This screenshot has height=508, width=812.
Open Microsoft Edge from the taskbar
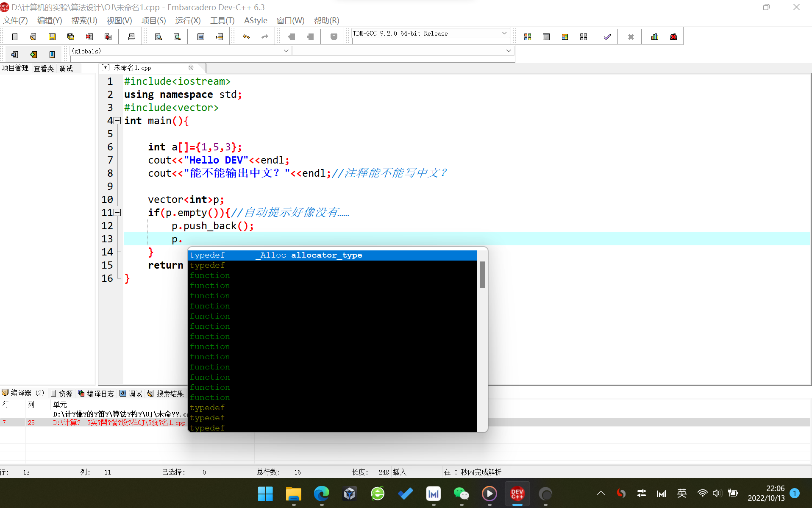pyautogui.click(x=321, y=494)
